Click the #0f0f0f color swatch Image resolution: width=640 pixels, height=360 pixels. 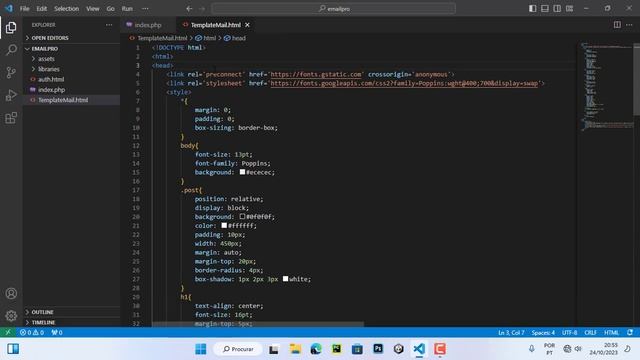tap(242, 217)
